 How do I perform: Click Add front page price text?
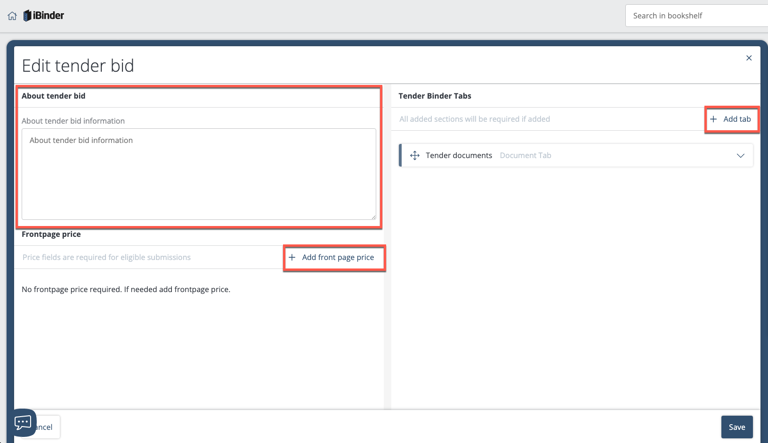click(x=338, y=258)
